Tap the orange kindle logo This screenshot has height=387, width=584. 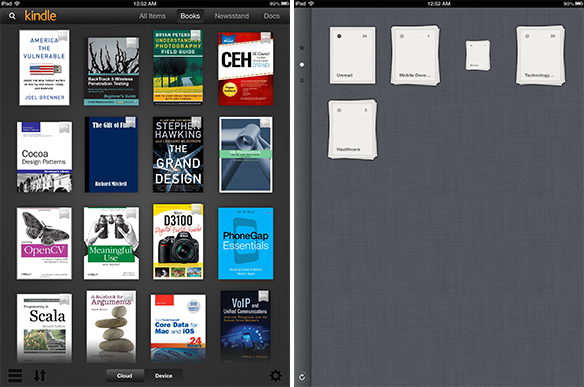tap(40, 16)
